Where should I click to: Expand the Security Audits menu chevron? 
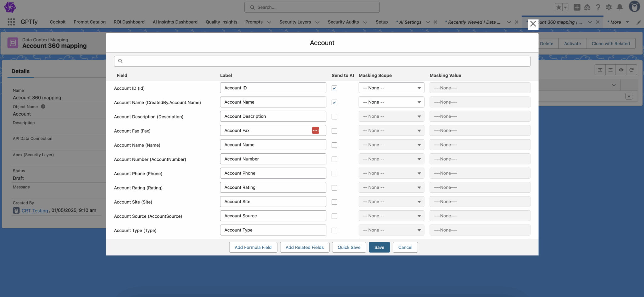365,22
